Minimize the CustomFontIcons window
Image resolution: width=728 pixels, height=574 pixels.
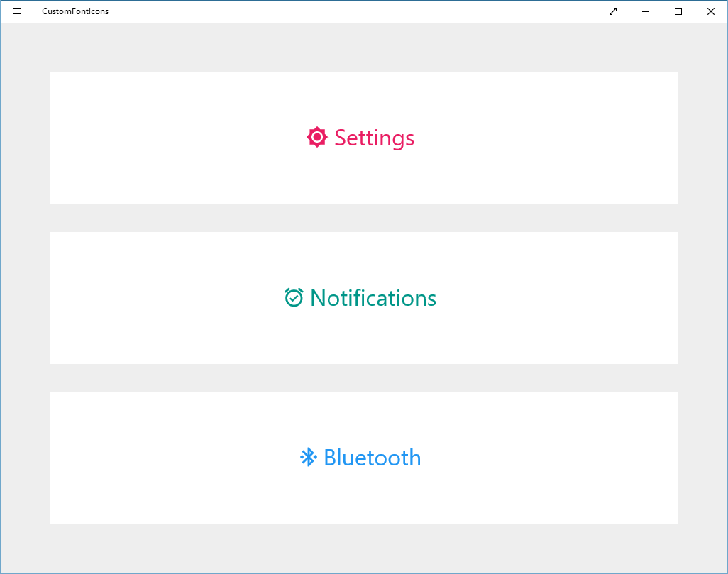(646, 11)
